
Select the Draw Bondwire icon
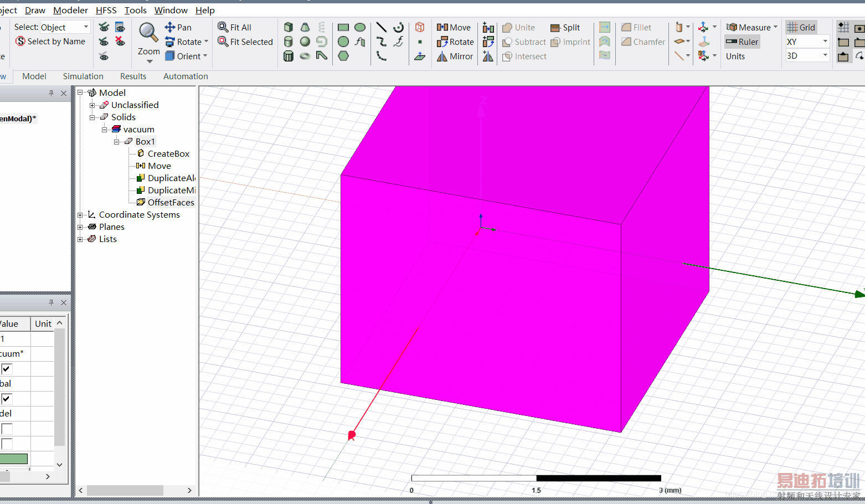[x=321, y=56]
